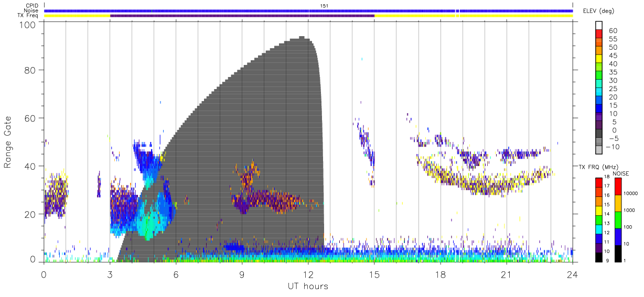Image resolution: width=644 pixels, height=297 pixels.
Task: Click the y-axis tick label 80
Action: tap(30, 70)
